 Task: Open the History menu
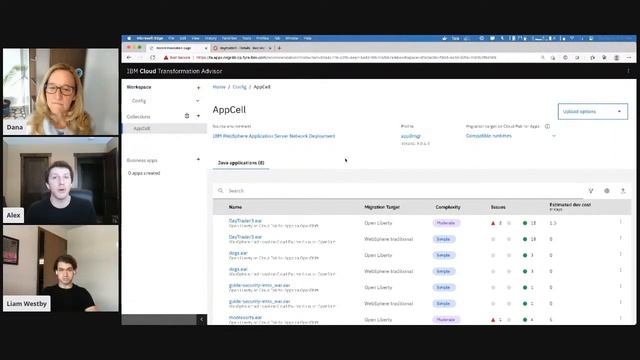[211, 38]
